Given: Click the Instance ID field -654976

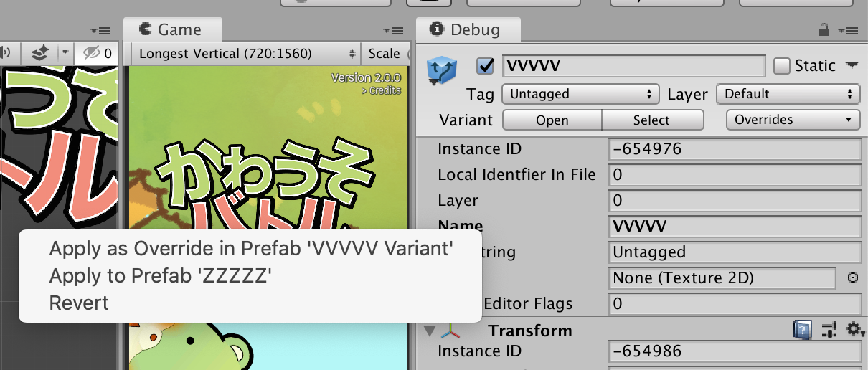Looking at the screenshot, I should [x=735, y=149].
